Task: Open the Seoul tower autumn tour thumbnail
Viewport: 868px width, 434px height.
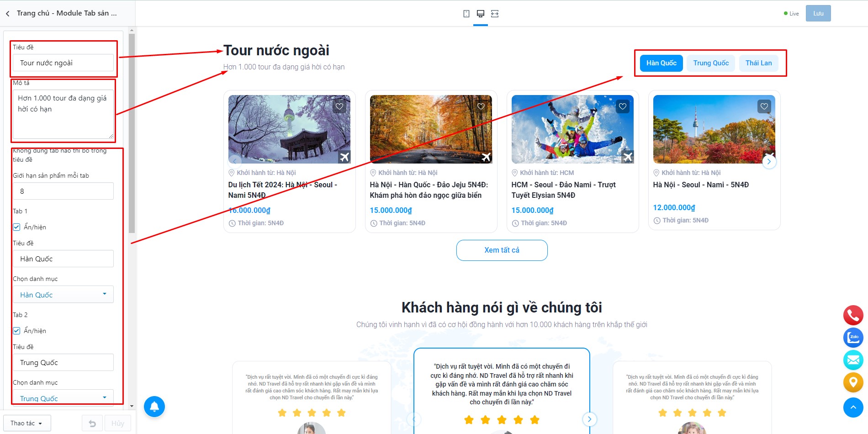Action: [x=714, y=129]
